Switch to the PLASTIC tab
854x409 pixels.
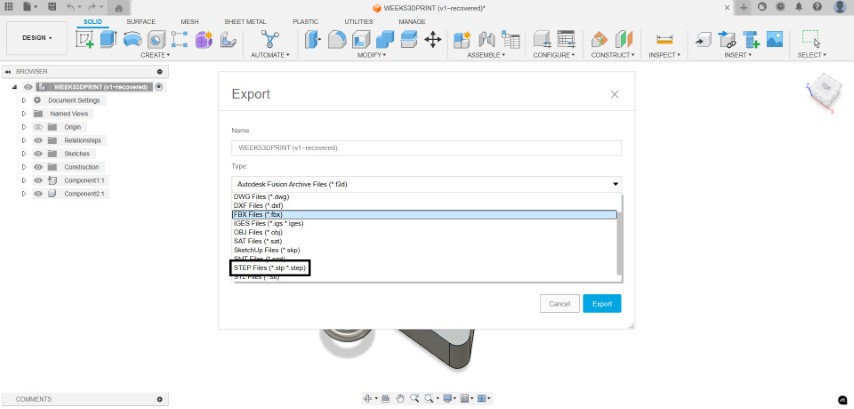(x=305, y=22)
